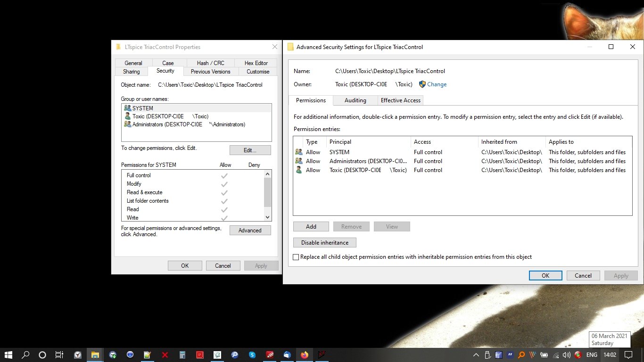The height and width of the screenshot is (362, 644).
Task: Select Administrators in Group or user names
Action: pos(197,124)
